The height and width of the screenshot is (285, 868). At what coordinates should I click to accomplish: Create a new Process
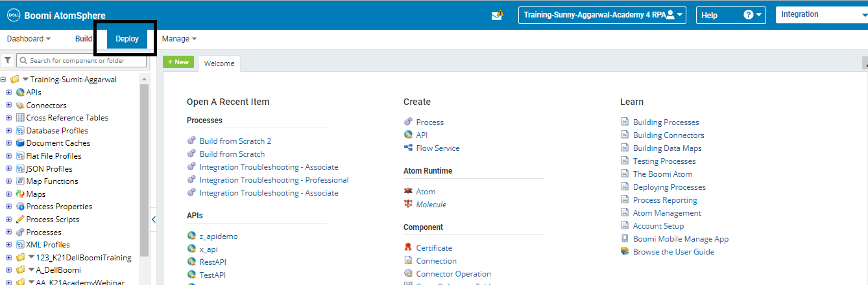tap(430, 122)
